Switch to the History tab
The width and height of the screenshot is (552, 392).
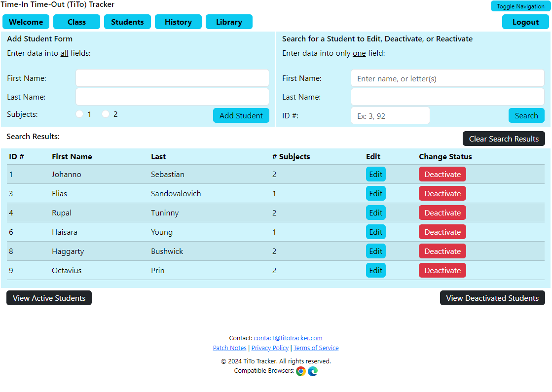[x=178, y=22]
